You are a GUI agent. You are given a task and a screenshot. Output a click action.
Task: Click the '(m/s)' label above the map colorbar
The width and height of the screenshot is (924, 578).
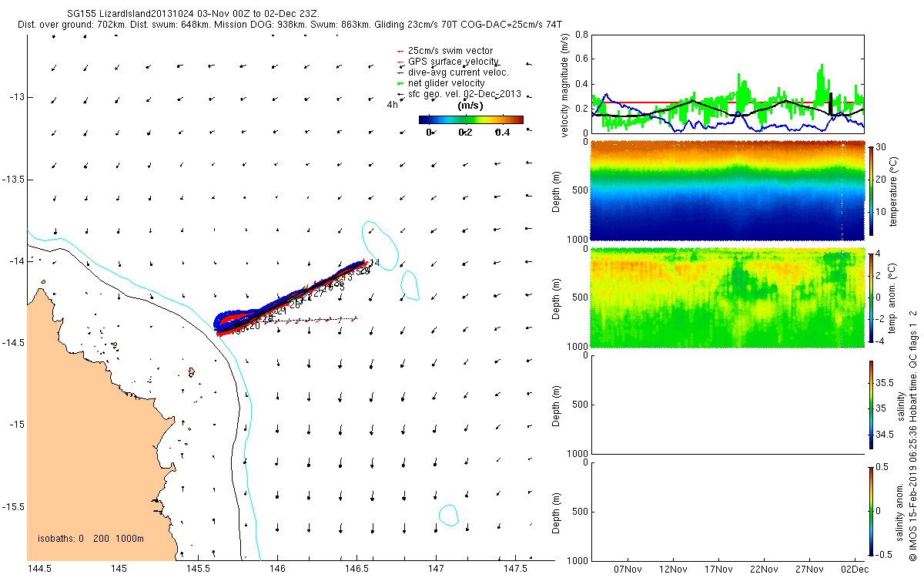coord(470,106)
